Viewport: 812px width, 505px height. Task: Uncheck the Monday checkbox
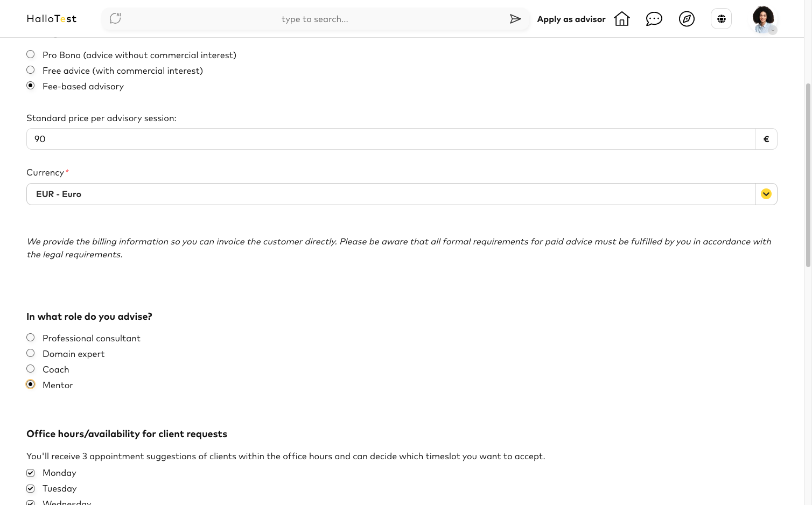[31, 473]
